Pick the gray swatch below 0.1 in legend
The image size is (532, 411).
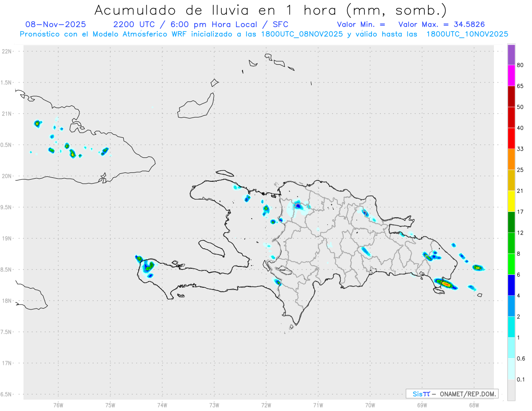(x=511, y=390)
